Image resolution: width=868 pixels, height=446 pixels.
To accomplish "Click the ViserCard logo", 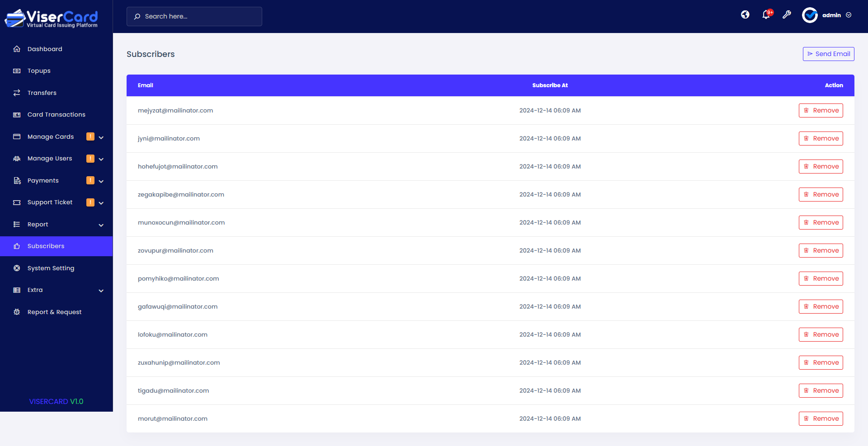I will [51, 18].
